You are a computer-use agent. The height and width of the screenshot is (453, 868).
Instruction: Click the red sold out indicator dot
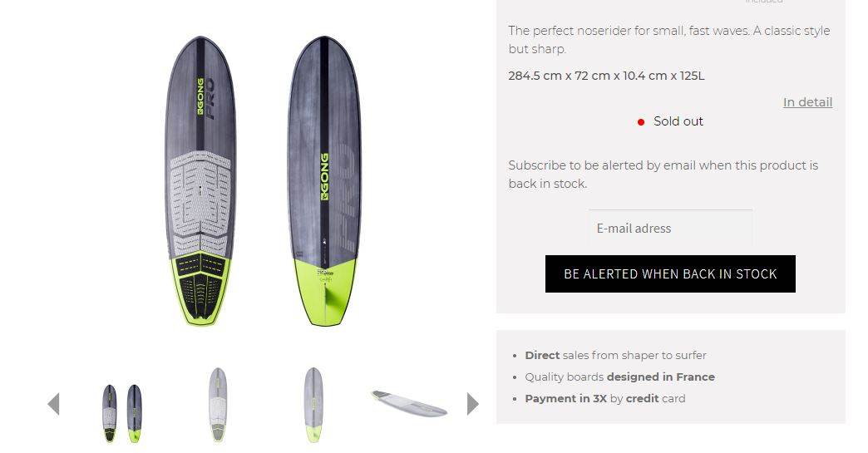[641, 122]
